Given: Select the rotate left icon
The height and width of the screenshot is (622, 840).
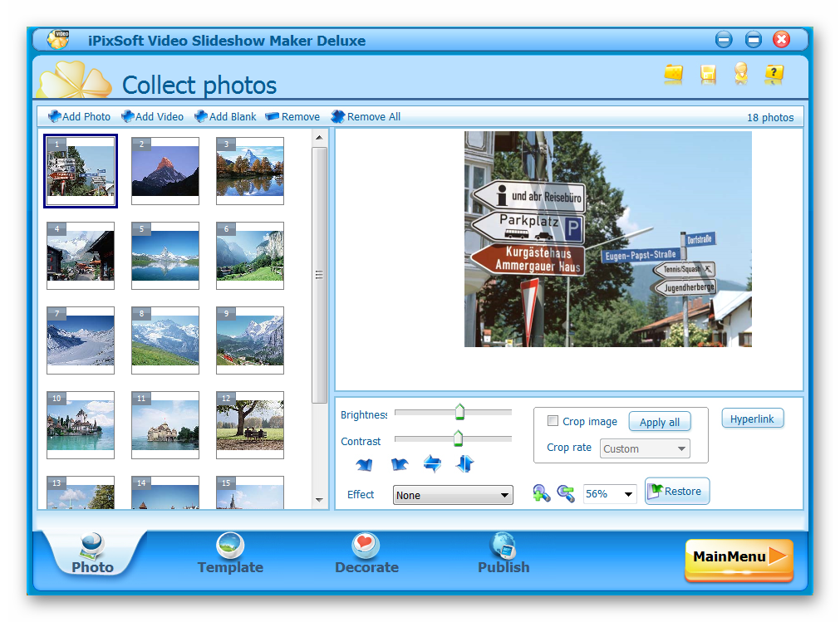Looking at the screenshot, I should [x=363, y=463].
